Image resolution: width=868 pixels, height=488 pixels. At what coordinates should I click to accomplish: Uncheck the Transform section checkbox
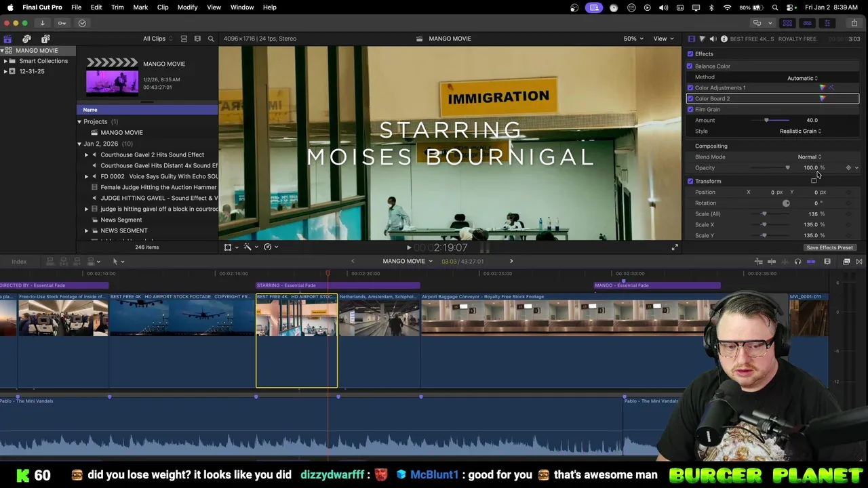(x=690, y=181)
